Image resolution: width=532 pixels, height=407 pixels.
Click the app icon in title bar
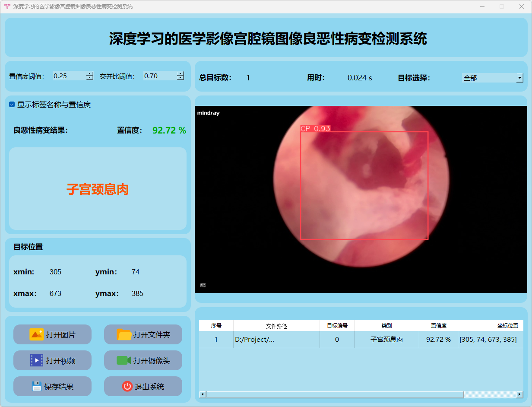click(x=7, y=6)
